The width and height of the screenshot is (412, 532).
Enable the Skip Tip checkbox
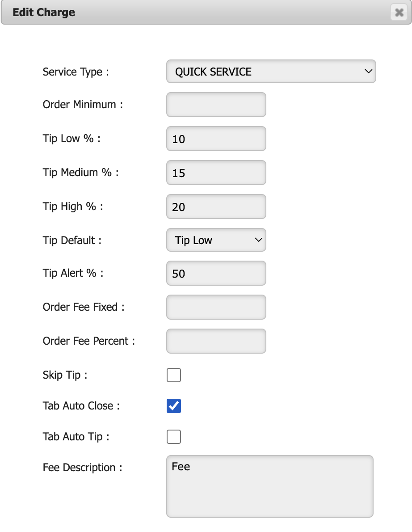click(174, 375)
